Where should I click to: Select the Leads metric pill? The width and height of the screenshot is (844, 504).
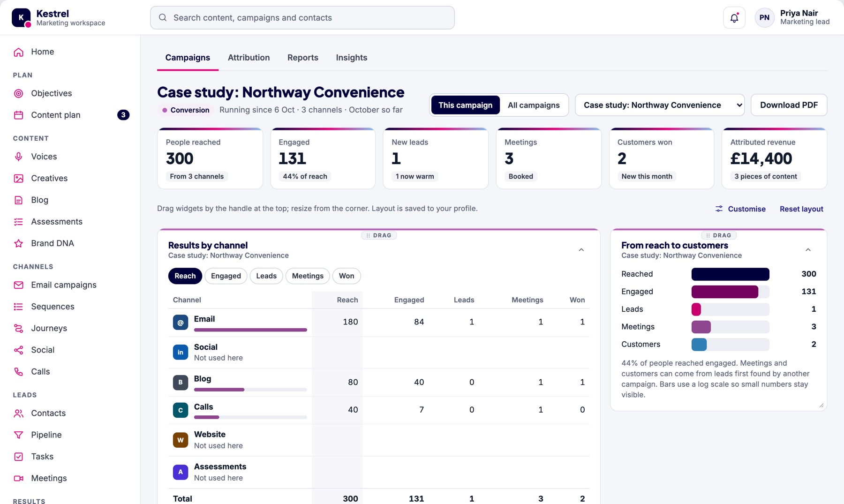coord(266,276)
